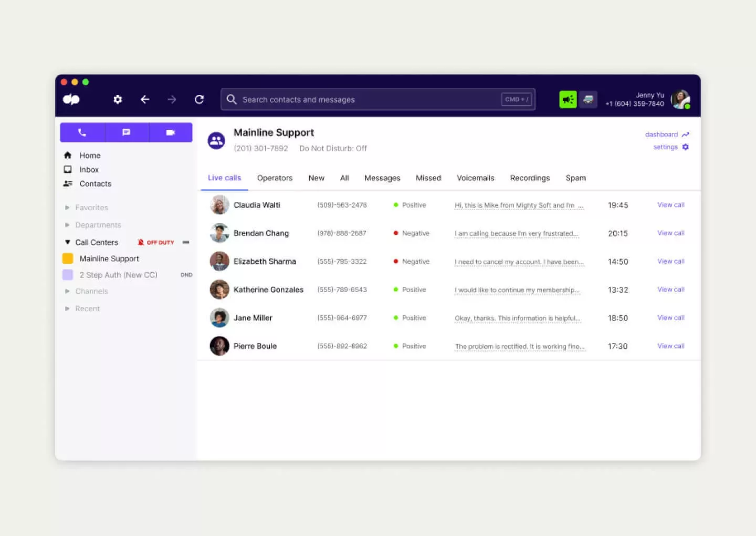Toggle Off Duty status for Call Centers
Screen dimensions: 756x536
coord(156,242)
